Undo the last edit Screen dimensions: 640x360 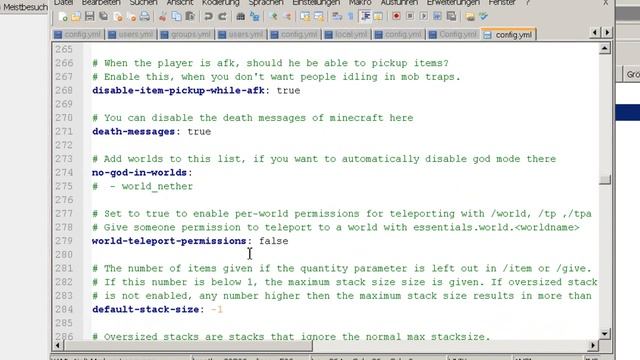209,16
